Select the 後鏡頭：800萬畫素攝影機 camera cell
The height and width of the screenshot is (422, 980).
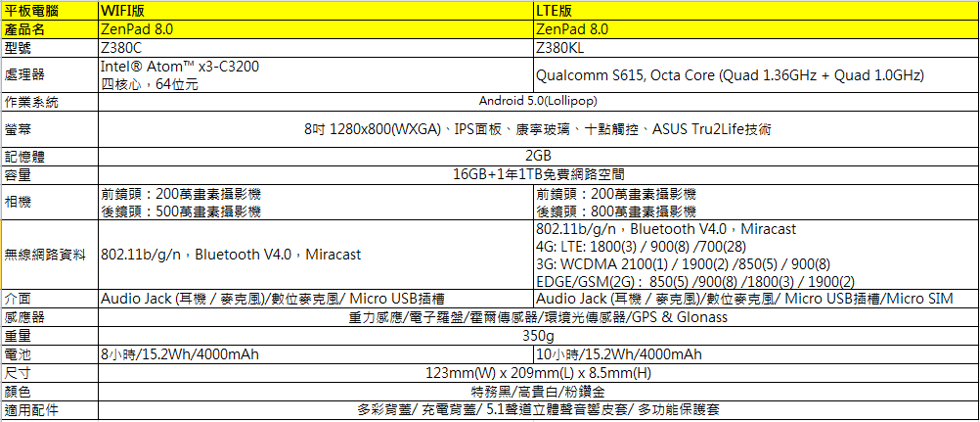(x=755, y=203)
